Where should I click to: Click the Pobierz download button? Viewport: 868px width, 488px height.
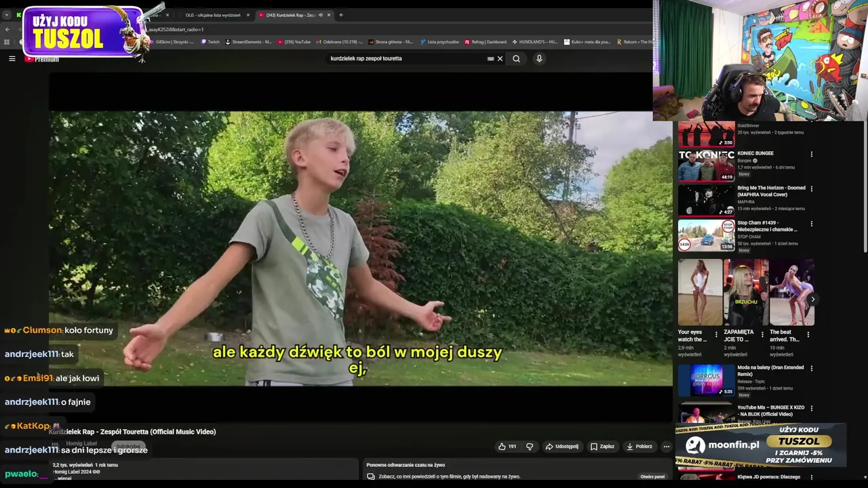coord(639,447)
